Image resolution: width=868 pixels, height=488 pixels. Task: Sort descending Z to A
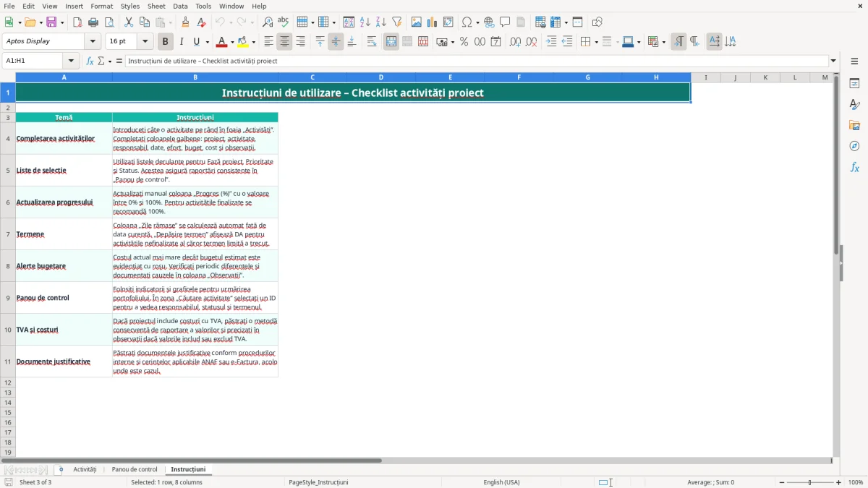(381, 22)
